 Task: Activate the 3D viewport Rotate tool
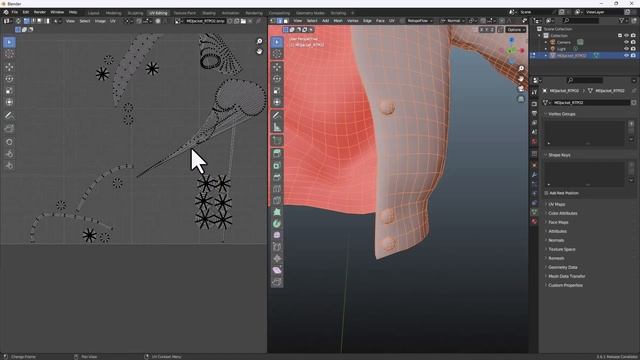(x=277, y=79)
